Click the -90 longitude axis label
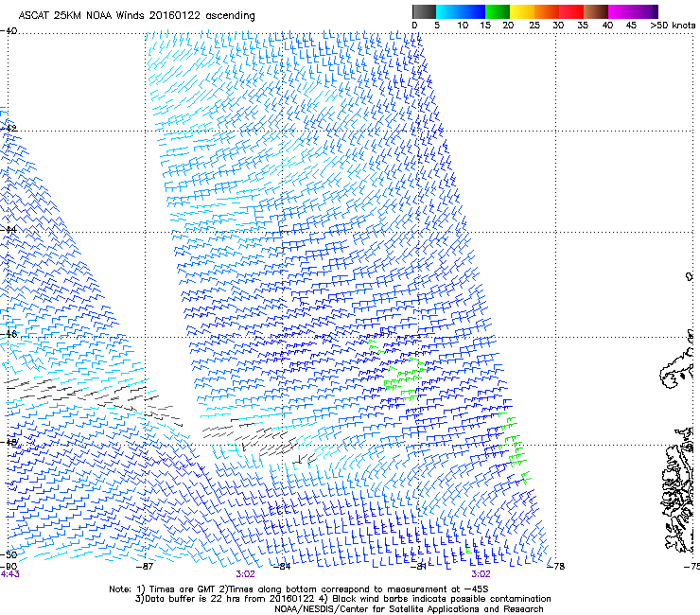This screenshot has width=700, height=615. pos(9,567)
